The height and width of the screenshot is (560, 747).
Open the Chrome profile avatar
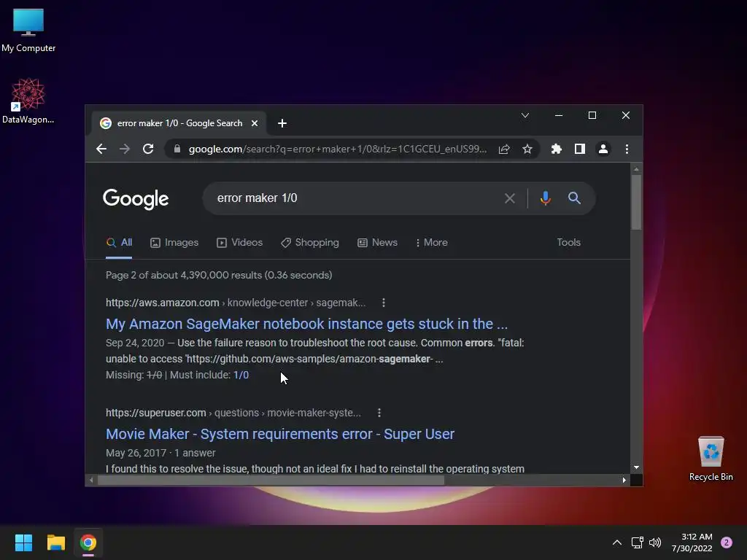603,149
